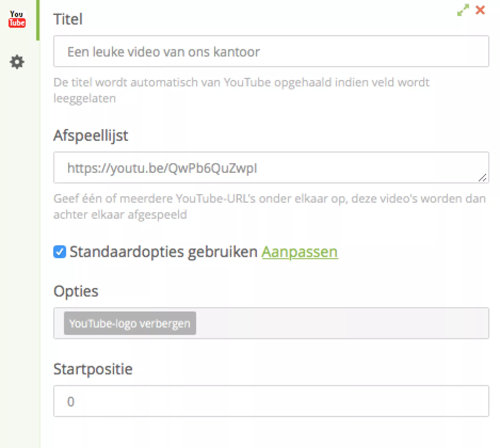Toggle the Standaardopties gebruiken checkbox
This screenshot has height=448, width=500.
(60, 252)
